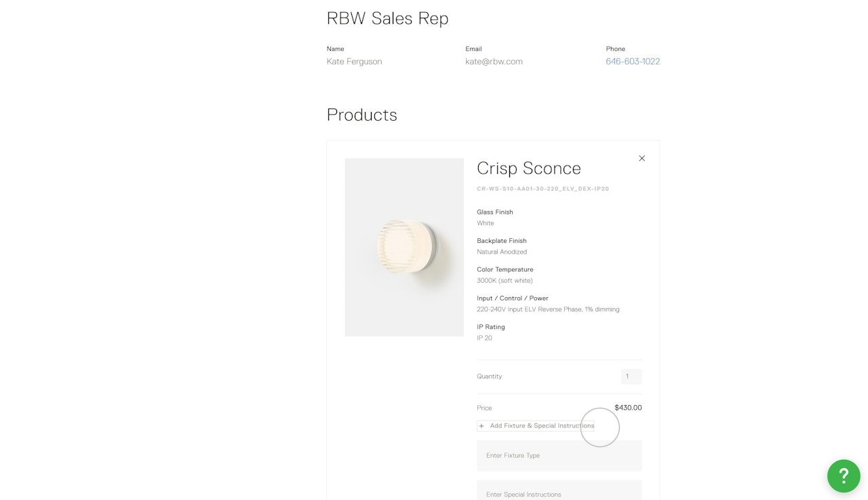Click the Products section heading

tap(361, 115)
